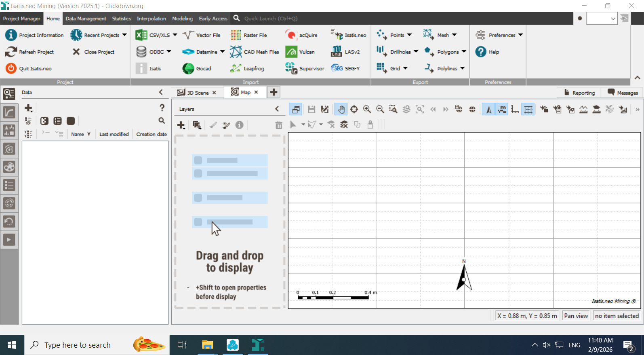Click the trash icon in Layers panel
The height and width of the screenshot is (355, 644).
pyautogui.click(x=279, y=125)
